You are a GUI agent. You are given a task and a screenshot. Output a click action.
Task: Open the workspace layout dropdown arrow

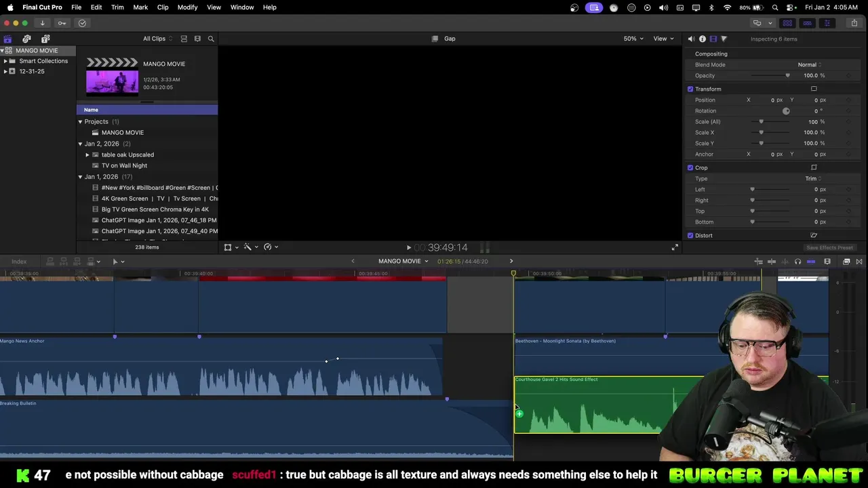(770, 23)
